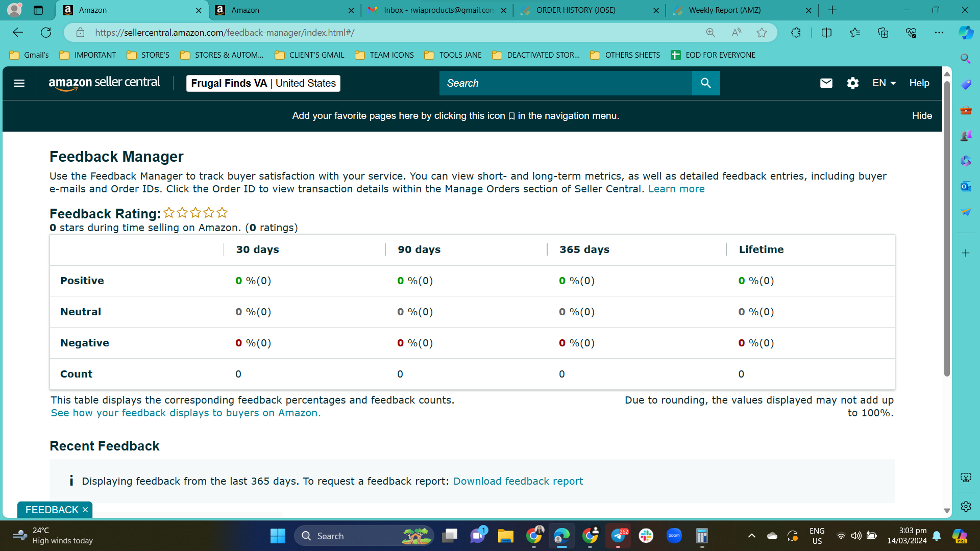The height and width of the screenshot is (551, 980).
Task: Refresh the page with reload icon
Action: (x=46, y=33)
